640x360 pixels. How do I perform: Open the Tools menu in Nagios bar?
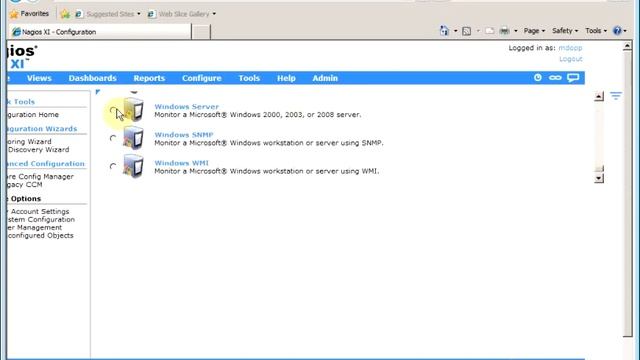[x=249, y=78]
